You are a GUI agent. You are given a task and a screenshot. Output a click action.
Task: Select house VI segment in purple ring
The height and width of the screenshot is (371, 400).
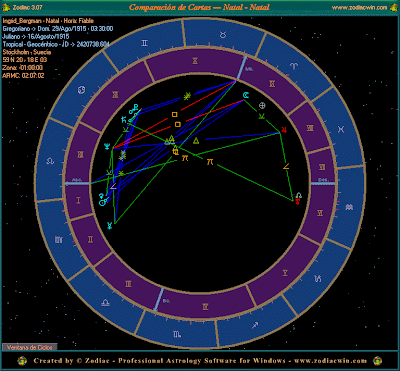coord(320,212)
